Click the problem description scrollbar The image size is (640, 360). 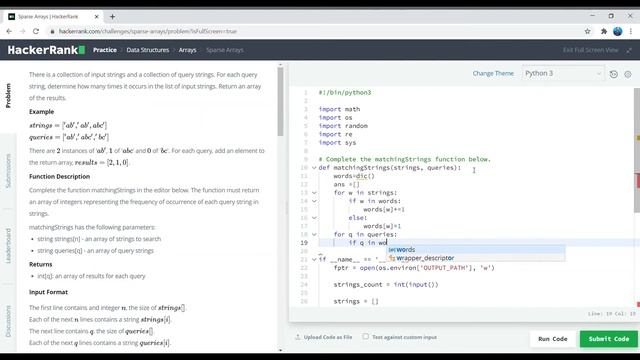click(x=280, y=102)
